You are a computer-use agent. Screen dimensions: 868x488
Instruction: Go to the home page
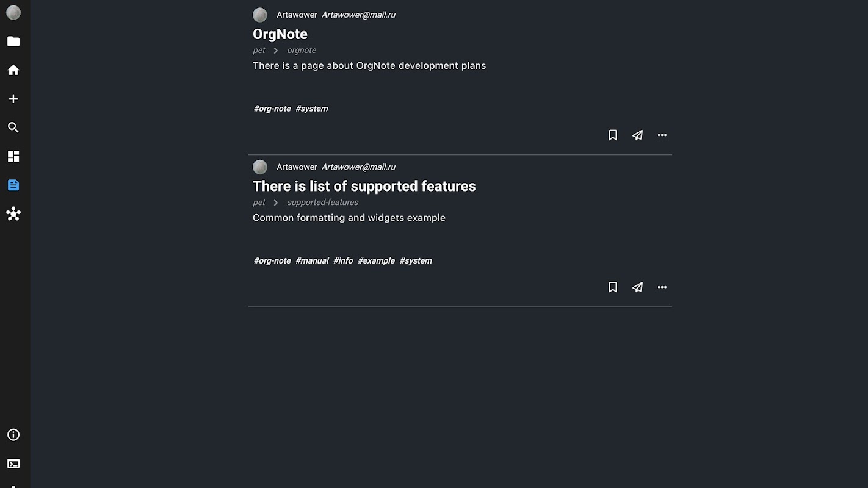click(13, 70)
